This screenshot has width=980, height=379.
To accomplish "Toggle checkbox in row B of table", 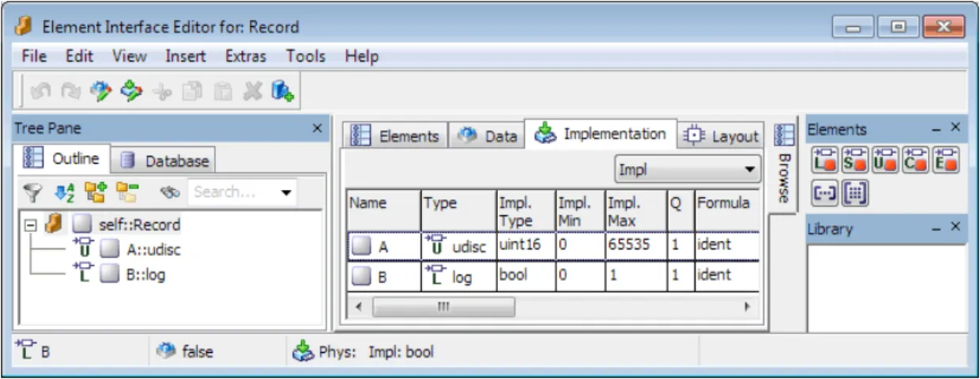I will (361, 275).
